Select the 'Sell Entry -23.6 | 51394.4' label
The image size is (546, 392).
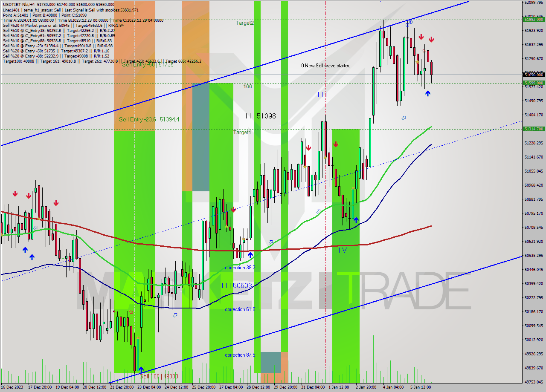(x=149, y=119)
